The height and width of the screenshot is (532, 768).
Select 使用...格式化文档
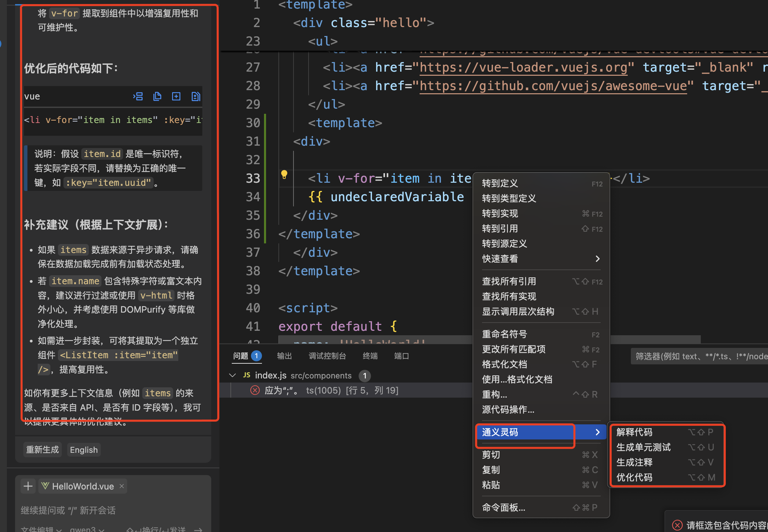[x=541, y=379]
